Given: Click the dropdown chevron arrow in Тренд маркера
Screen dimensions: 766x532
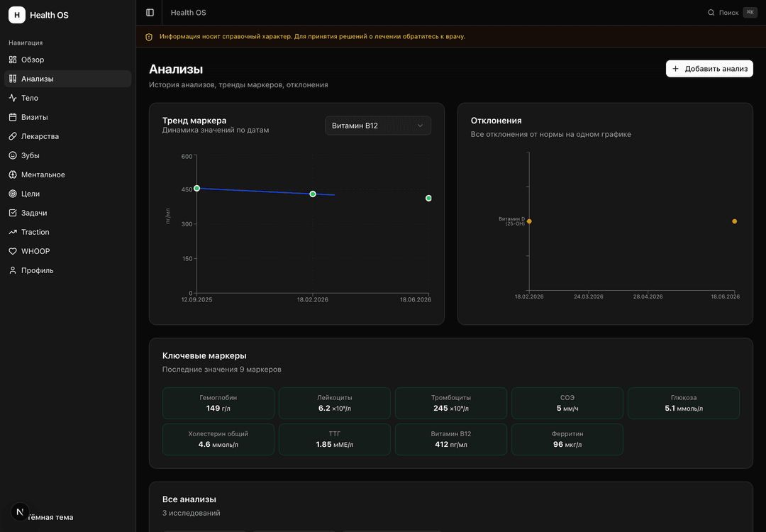Looking at the screenshot, I should coord(420,126).
